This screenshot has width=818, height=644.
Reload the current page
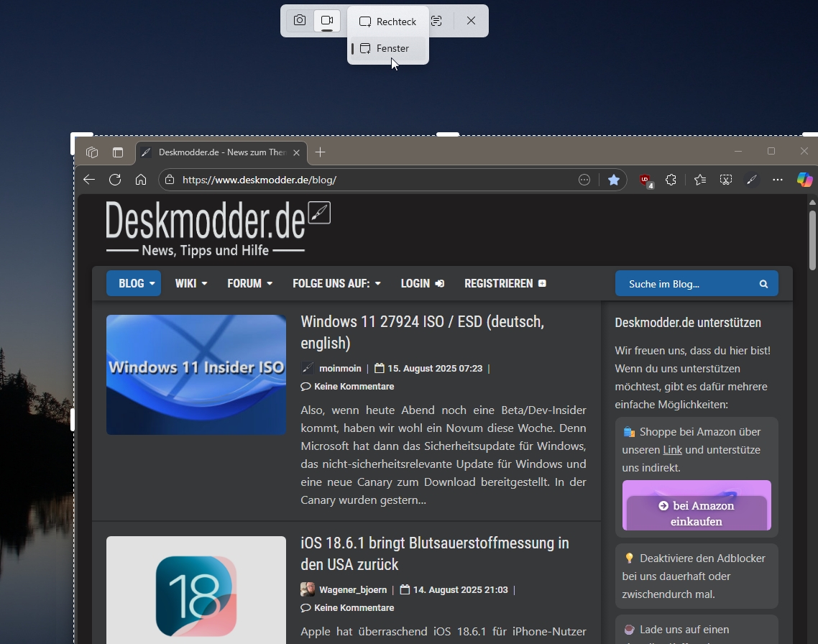click(115, 180)
